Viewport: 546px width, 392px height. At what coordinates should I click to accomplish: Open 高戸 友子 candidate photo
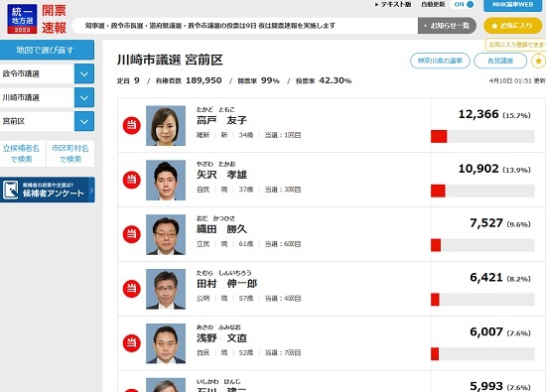166,126
